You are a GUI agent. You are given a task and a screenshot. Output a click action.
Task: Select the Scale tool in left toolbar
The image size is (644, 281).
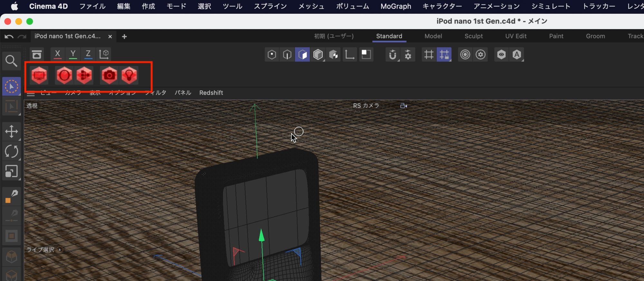tap(11, 171)
